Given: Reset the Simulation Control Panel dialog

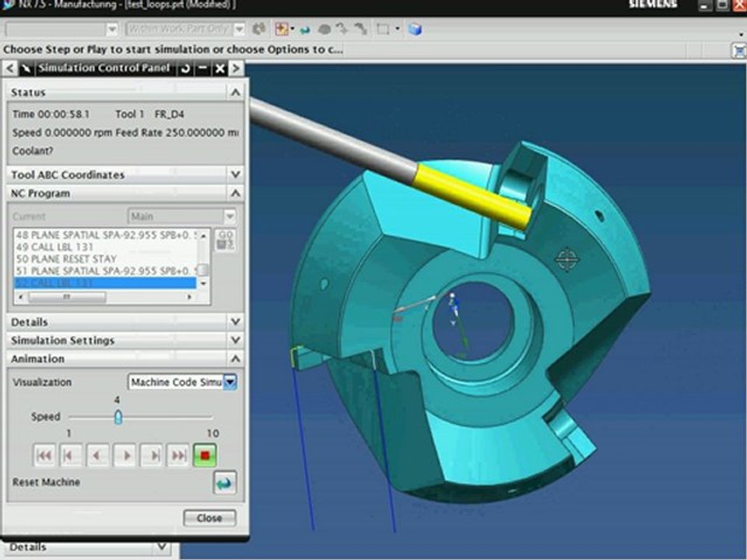Looking at the screenshot, I should [185, 68].
